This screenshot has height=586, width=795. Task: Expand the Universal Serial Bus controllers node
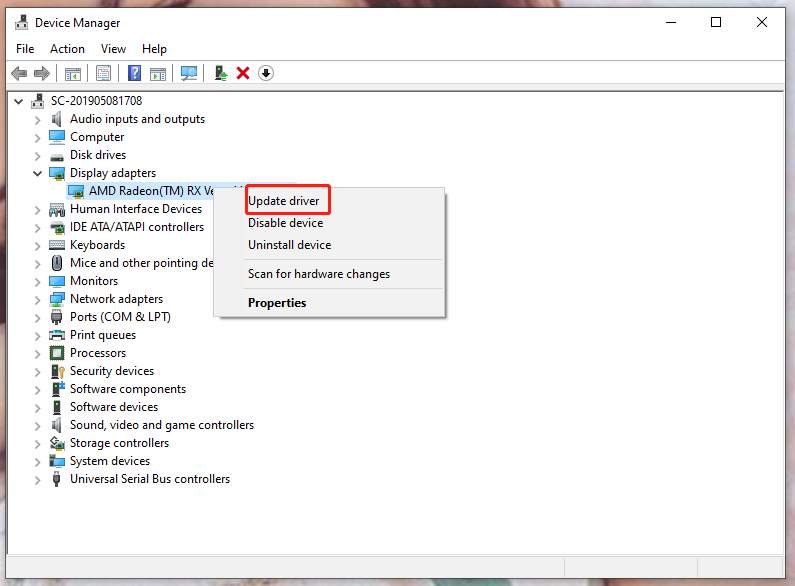(x=37, y=480)
